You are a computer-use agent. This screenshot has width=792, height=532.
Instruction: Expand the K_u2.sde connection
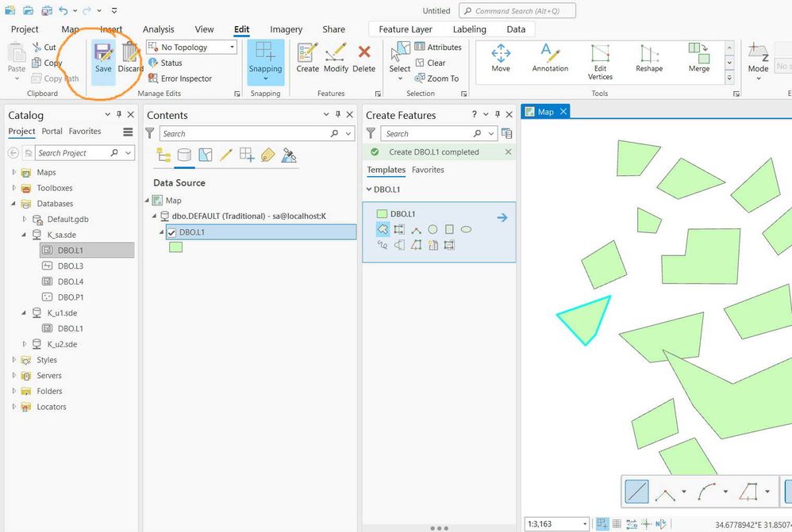(25, 344)
